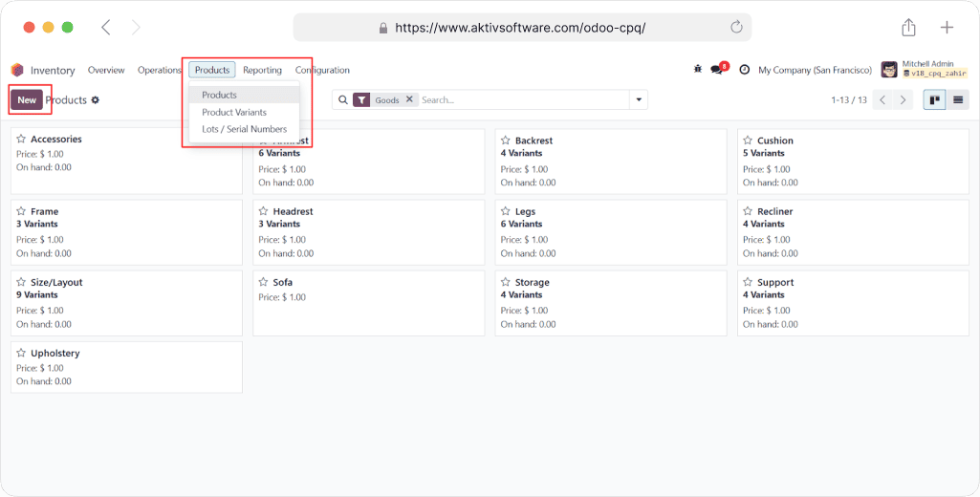980x497 pixels.
Task: Mark Cushion as favorite with star
Action: pos(748,140)
